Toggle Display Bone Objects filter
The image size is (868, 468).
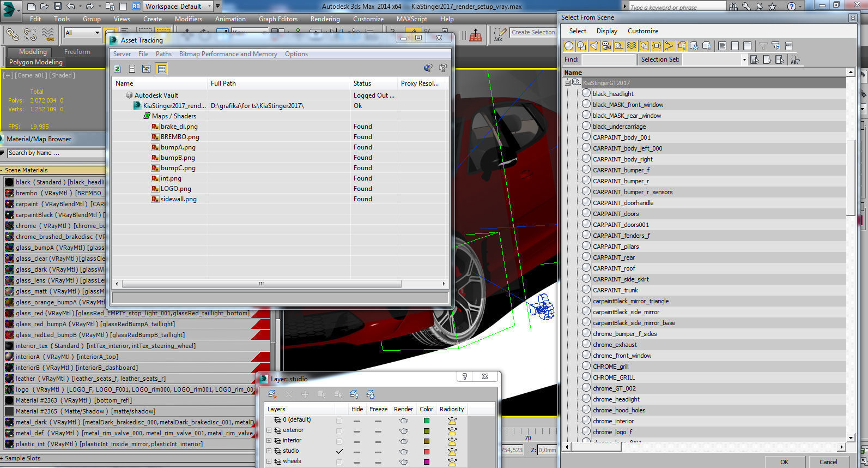(x=669, y=46)
